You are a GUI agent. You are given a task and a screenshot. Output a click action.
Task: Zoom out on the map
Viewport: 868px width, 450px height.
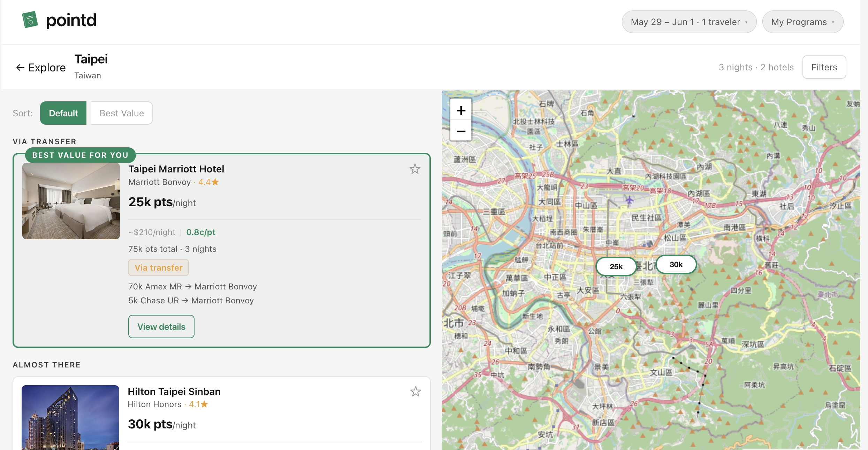[x=461, y=131]
